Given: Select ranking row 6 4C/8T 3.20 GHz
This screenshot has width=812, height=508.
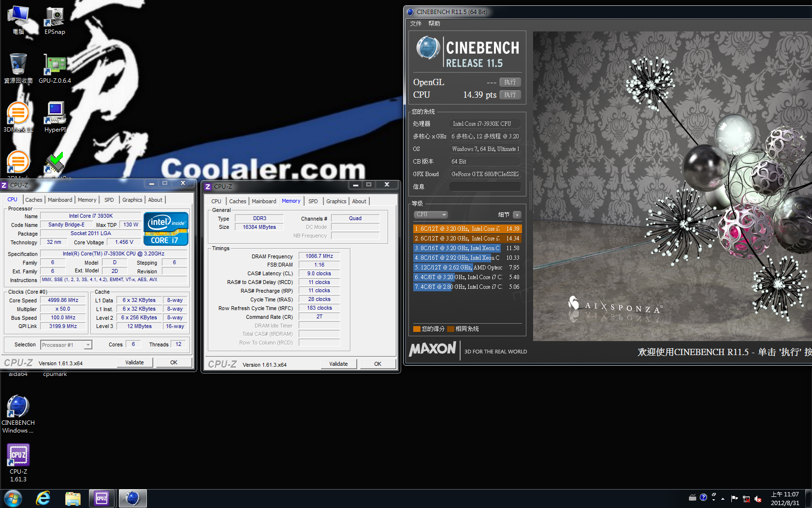Looking at the screenshot, I should pyautogui.click(x=467, y=277).
